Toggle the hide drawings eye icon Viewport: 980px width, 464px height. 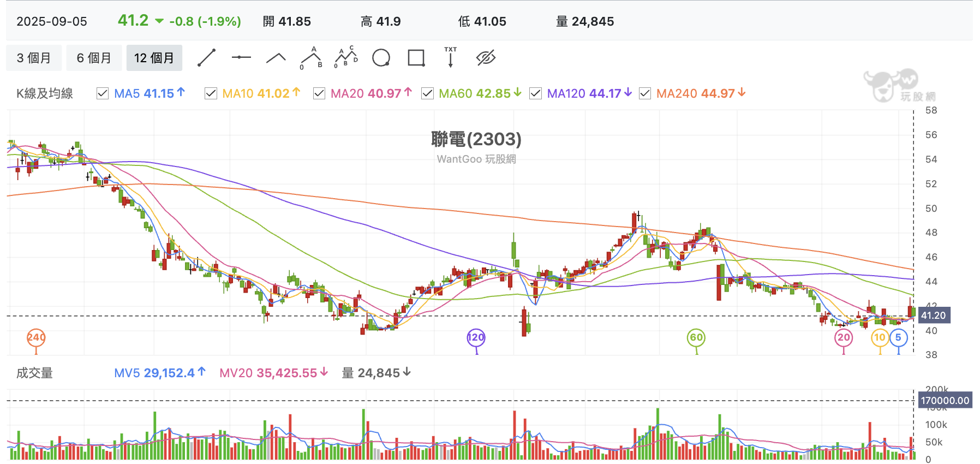click(x=486, y=57)
